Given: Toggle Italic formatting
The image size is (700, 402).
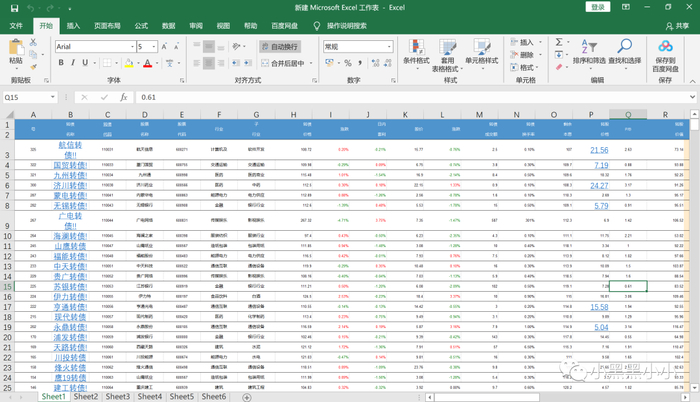Looking at the screenshot, I should tap(71, 63).
